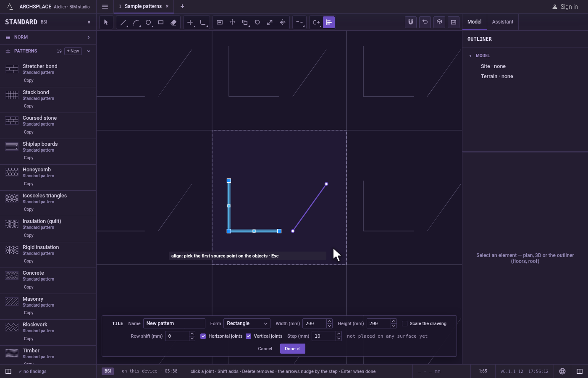
Task: Click the pattern Name input field
Action: coord(174,323)
